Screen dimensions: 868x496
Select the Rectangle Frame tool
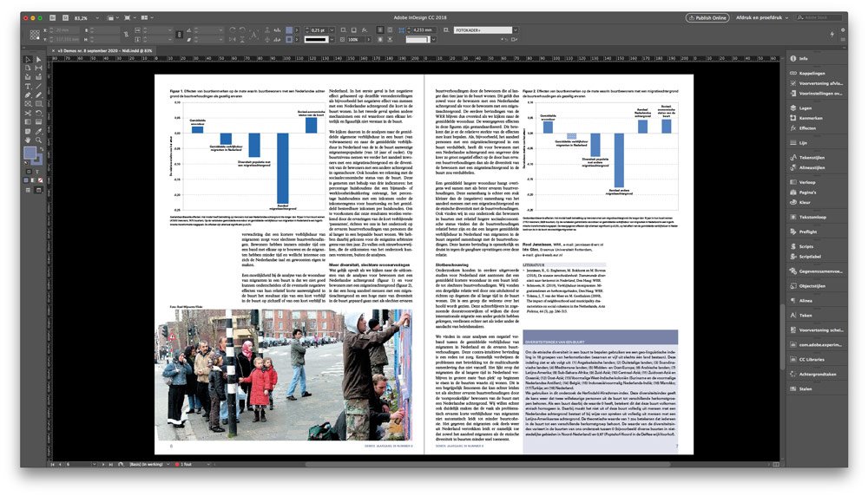pos(28,103)
